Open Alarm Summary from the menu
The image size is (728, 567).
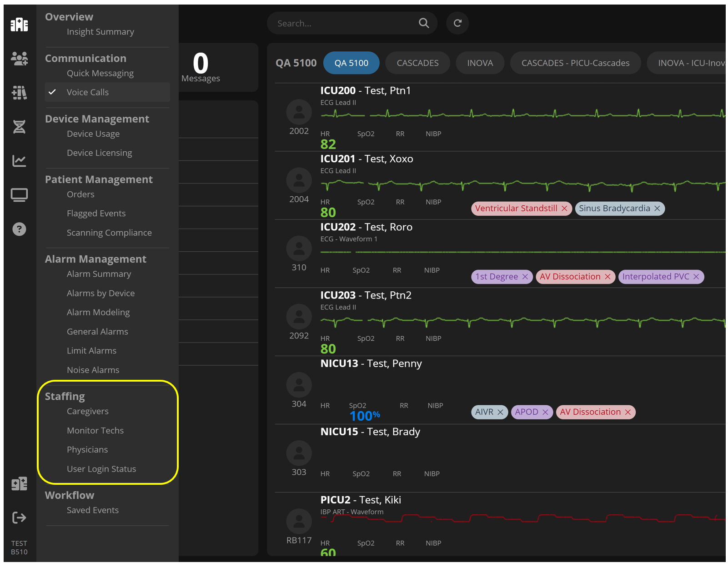pos(99,274)
